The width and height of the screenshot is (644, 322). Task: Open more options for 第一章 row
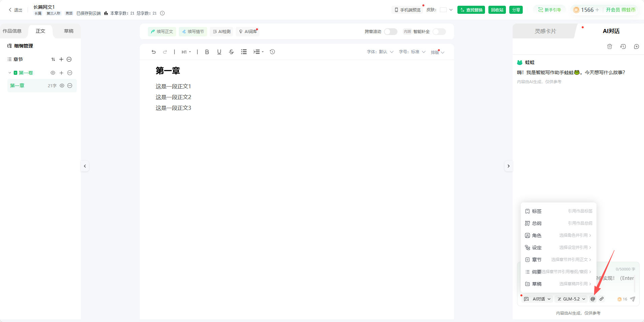coord(70,86)
